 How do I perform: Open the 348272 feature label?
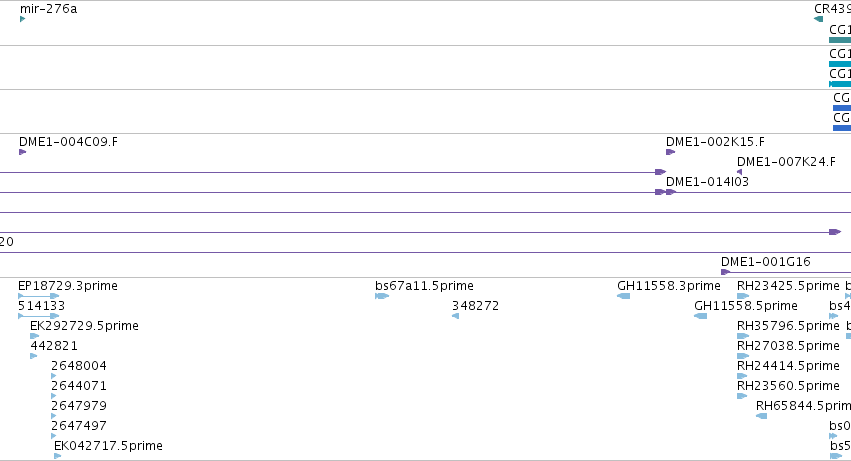pos(475,306)
